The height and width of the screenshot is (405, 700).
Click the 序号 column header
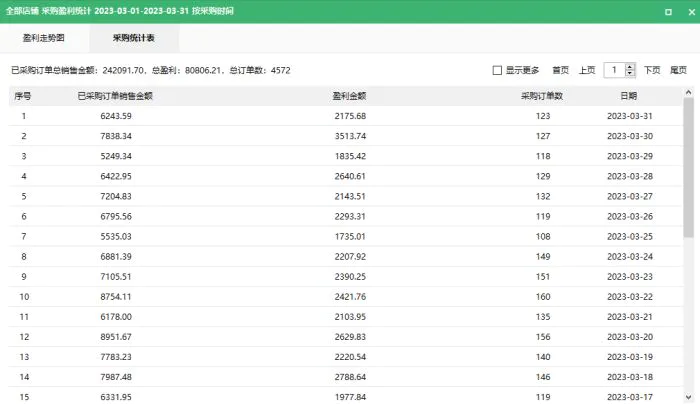pos(23,96)
